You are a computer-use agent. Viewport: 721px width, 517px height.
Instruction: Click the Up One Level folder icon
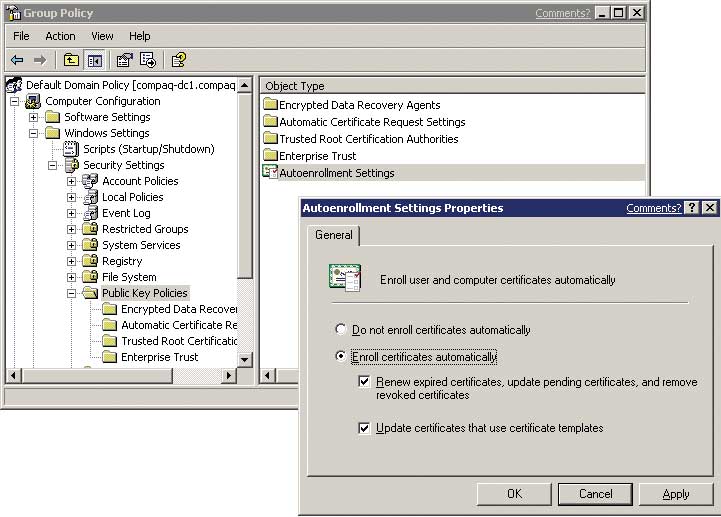tap(71, 60)
